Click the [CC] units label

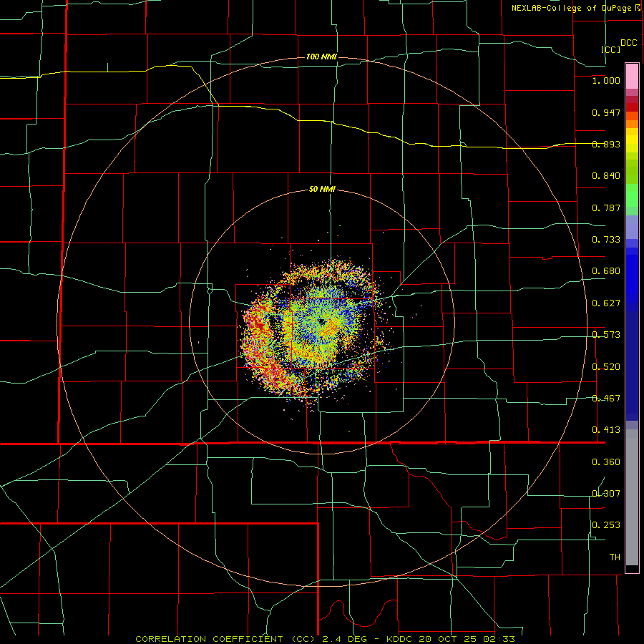(611, 49)
